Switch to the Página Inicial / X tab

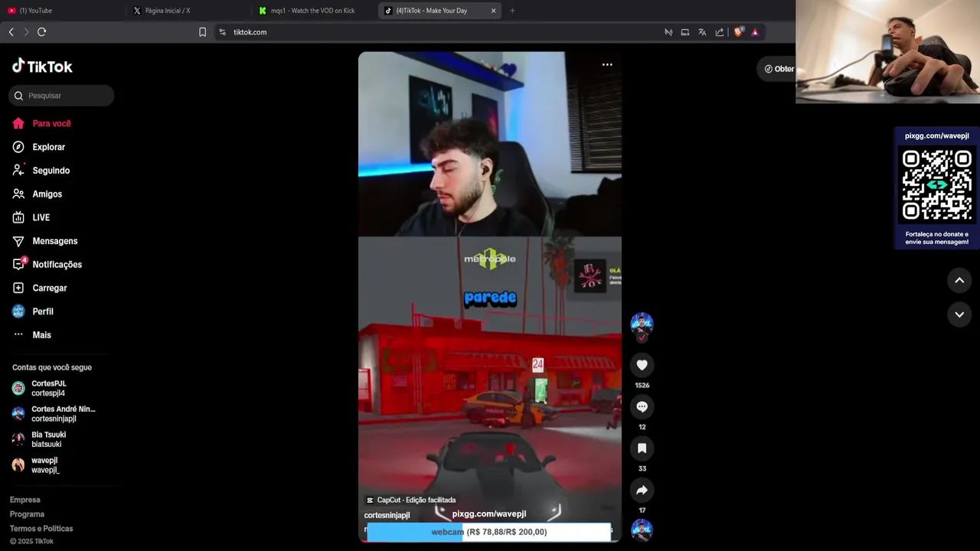coord(188,11)
